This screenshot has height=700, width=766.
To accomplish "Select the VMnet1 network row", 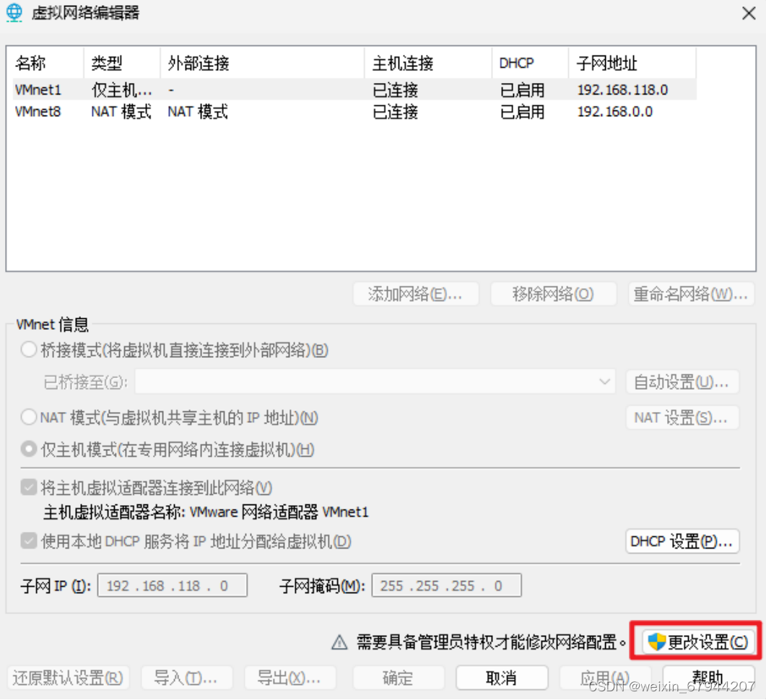I will 354,89.
